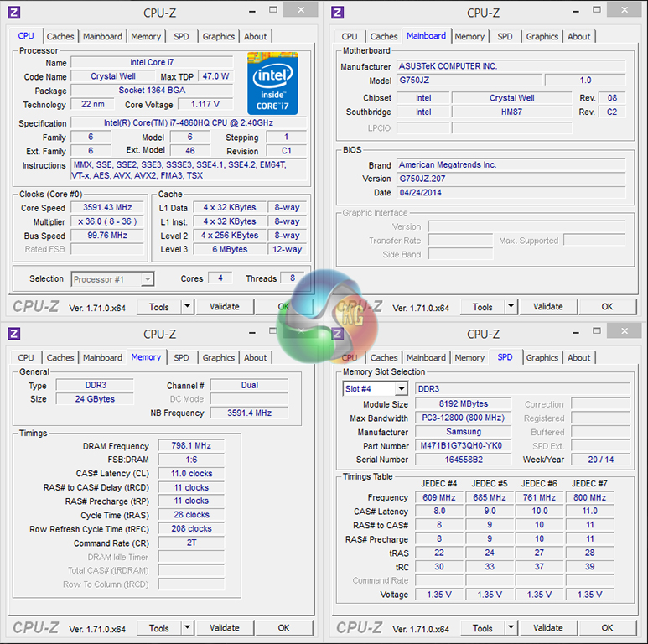Open the Tools dropdown arrow in the CPU window

pyautogui.click(x=187, y=307)
